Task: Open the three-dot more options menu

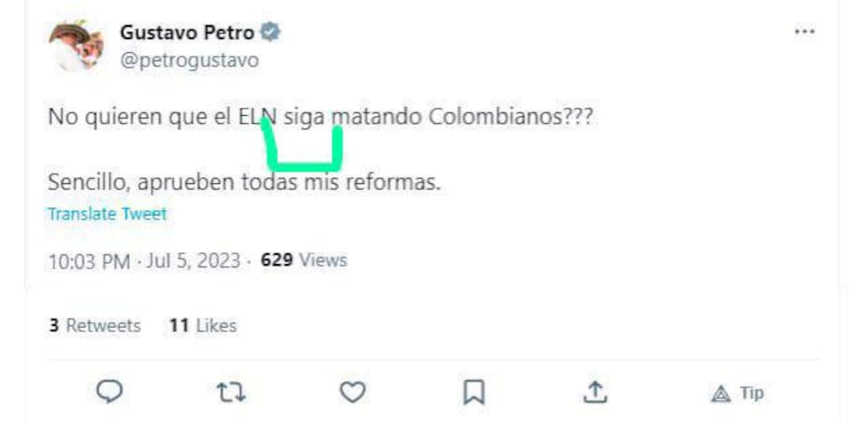Action: [x=804, y=33]
